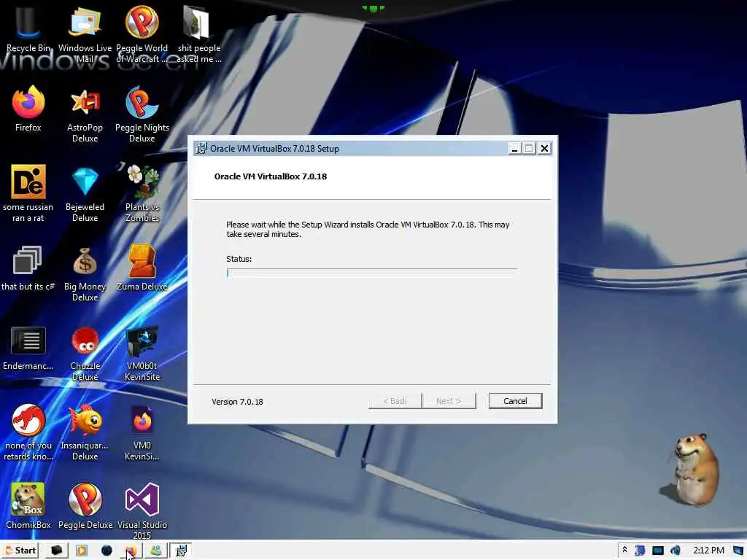This screenshot has height=560, width=747.
Task: Launch Big Money Deluxe
Action: click(x=85, y=274)
